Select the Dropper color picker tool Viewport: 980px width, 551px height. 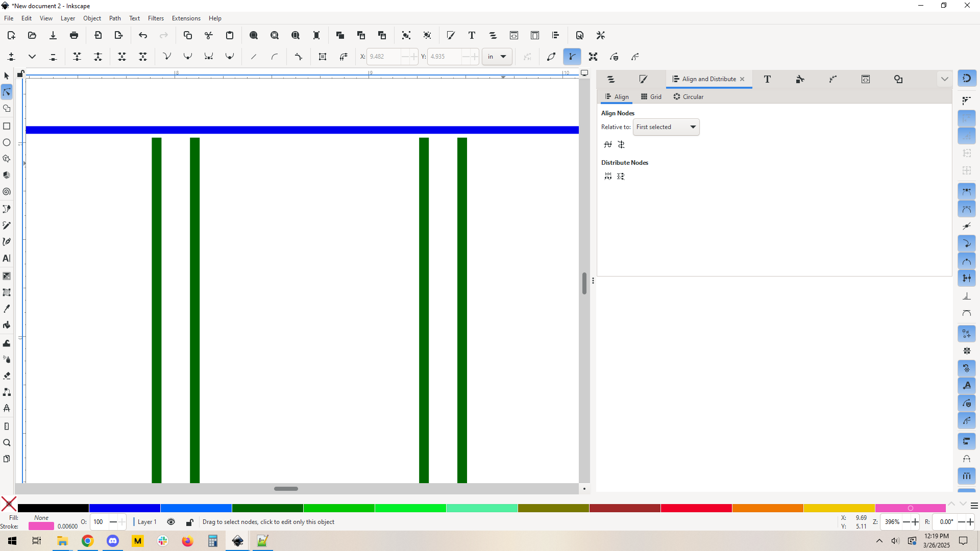point(7,309)
